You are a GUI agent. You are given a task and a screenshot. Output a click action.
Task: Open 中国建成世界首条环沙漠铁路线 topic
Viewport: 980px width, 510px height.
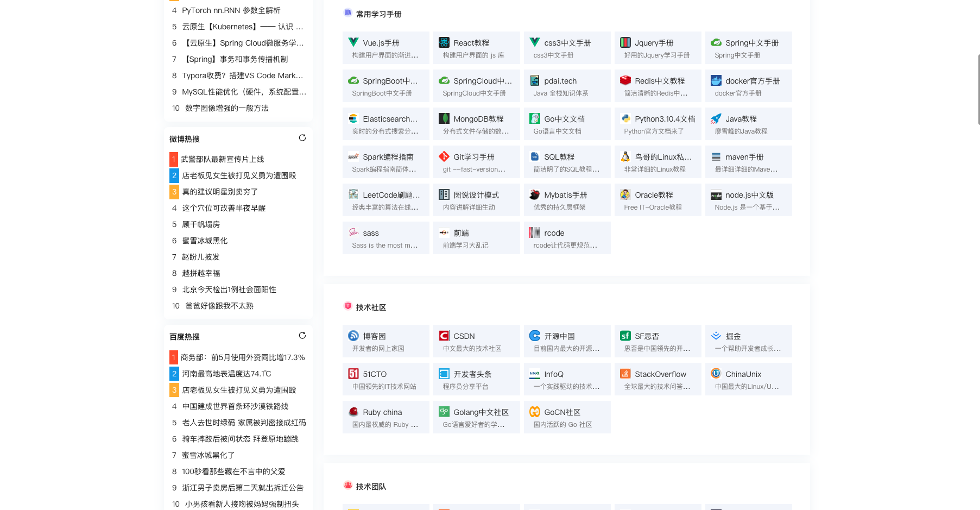(x=235, y=406)
